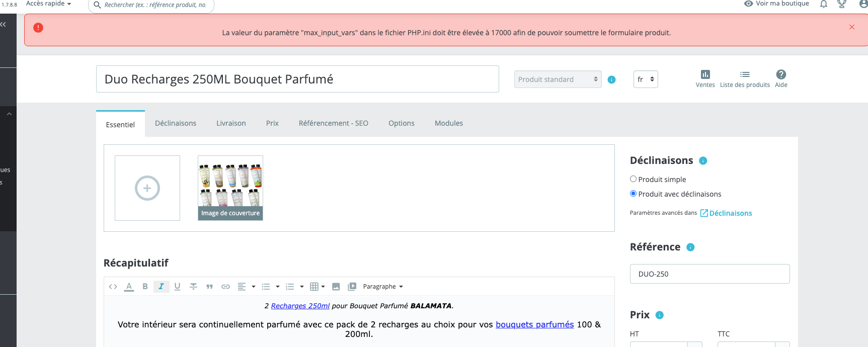
Task: Click the search magnifier icon
Action: (97, 5)
